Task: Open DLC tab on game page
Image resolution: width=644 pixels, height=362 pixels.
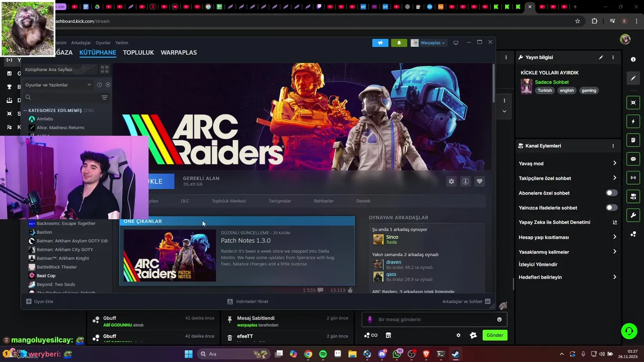Action: click(185, 201)
